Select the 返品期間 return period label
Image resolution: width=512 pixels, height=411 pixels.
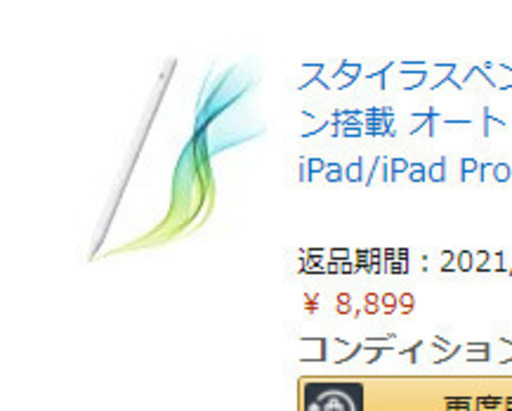[x=353, y=261]
